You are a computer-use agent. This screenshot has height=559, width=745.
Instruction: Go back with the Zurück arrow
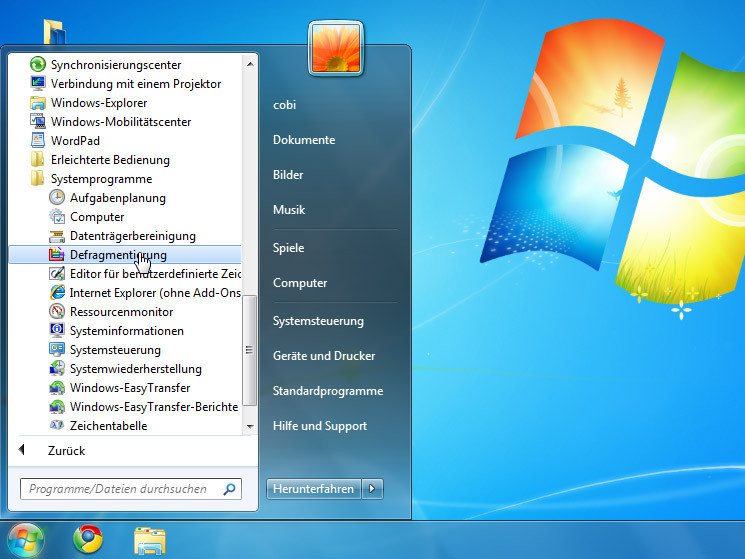pos(21,450)
